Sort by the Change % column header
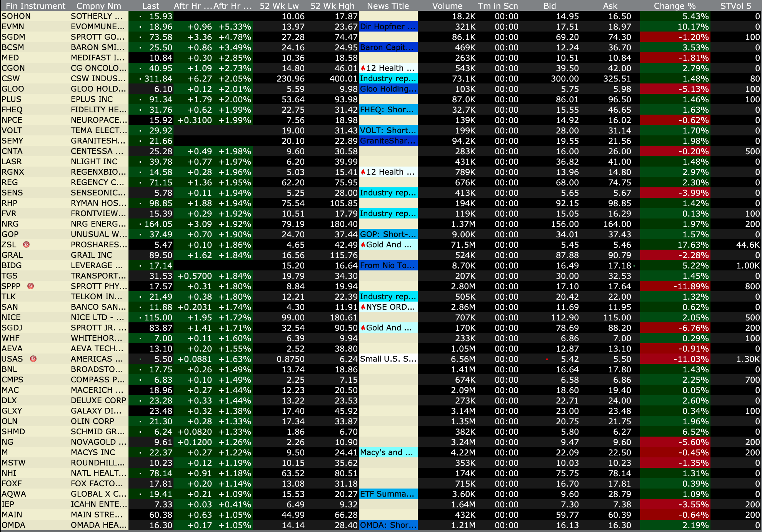Viewport: 762px width, 532px height. coord(674,6)
